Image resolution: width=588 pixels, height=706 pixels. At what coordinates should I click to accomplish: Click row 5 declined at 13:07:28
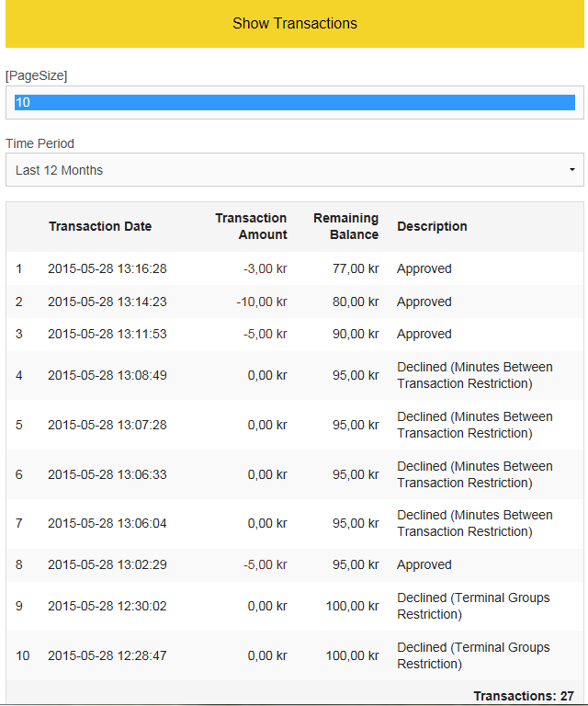coord(295,425)
